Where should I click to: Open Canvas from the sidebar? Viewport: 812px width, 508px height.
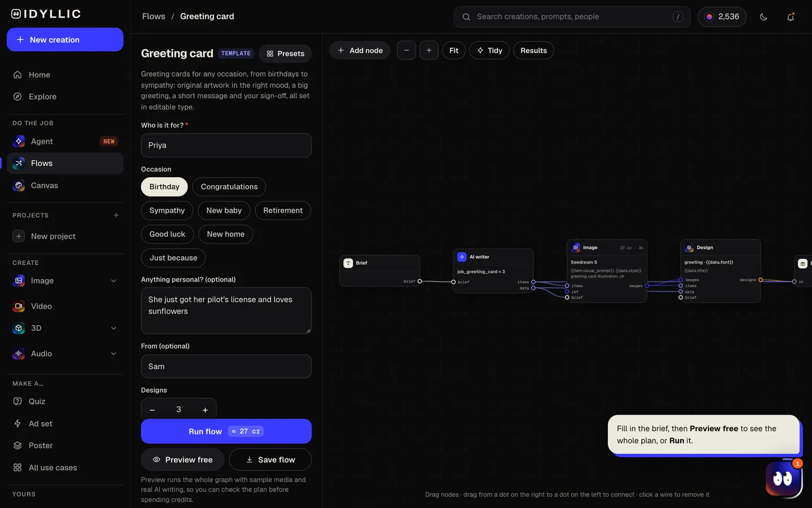65,185
